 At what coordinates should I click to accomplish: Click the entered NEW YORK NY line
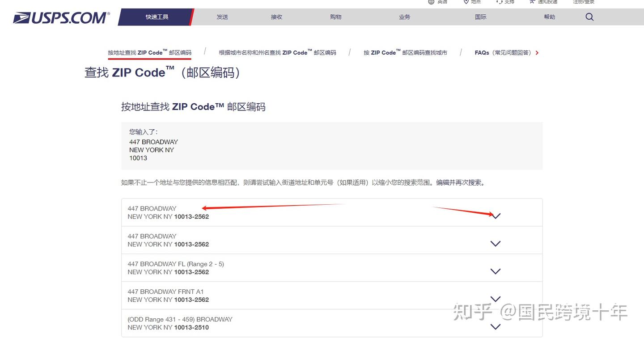(152, 150)
